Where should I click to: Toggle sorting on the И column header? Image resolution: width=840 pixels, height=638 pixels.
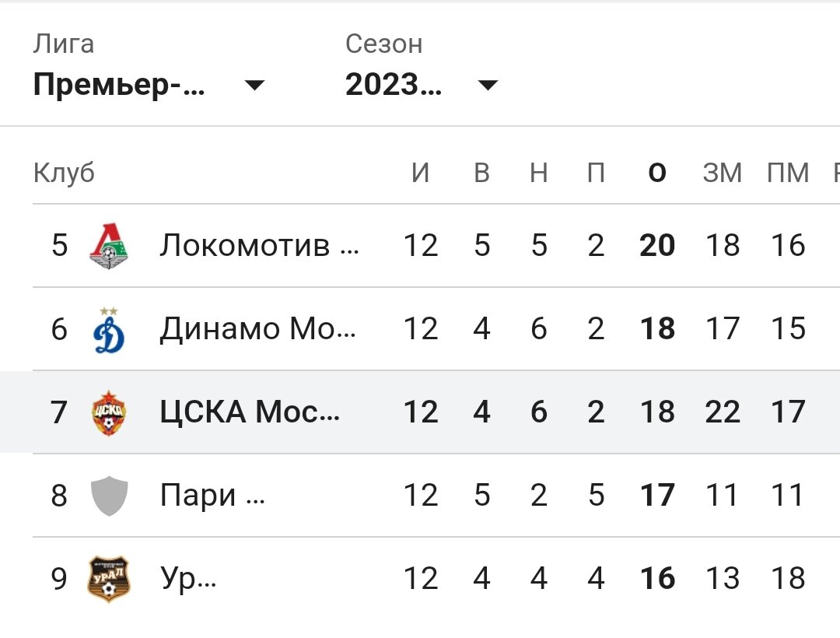pos(422,173)
